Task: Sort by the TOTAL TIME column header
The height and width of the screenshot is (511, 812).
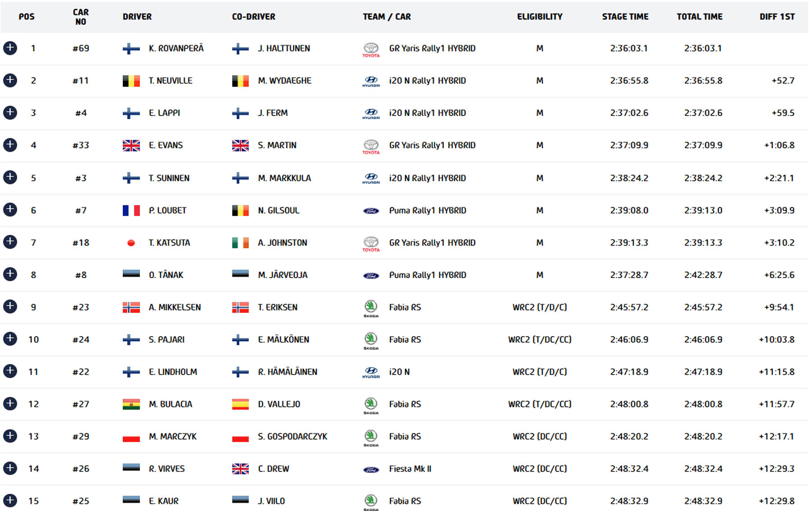Action: coord(699,17)
